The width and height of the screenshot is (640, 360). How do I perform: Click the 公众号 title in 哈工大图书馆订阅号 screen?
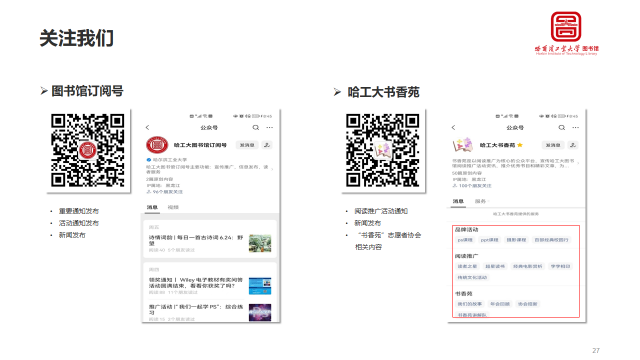(209, 128)
